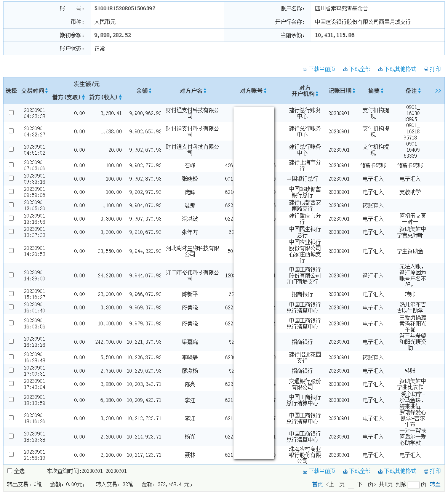Expand more columns with double chevron

pyautogui.click(x=438, y=91)
